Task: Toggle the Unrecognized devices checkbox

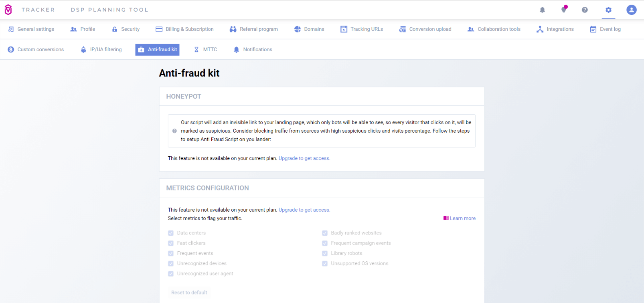Action: coord(171,264)
